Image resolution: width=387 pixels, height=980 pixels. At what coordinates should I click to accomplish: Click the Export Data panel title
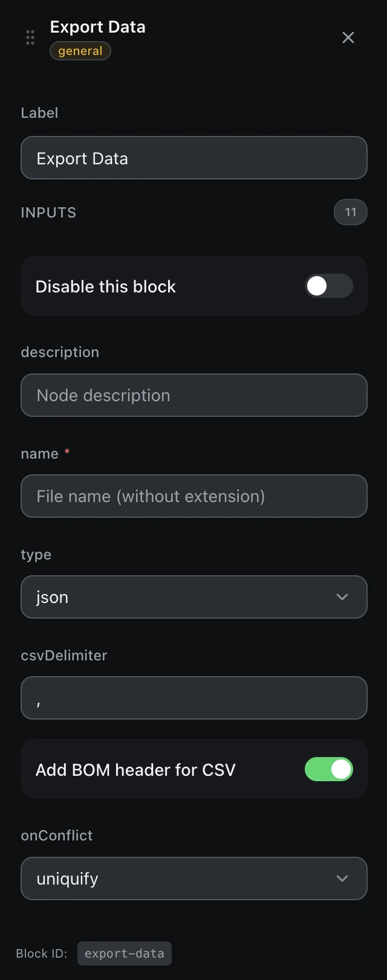[x=98, y=27]
